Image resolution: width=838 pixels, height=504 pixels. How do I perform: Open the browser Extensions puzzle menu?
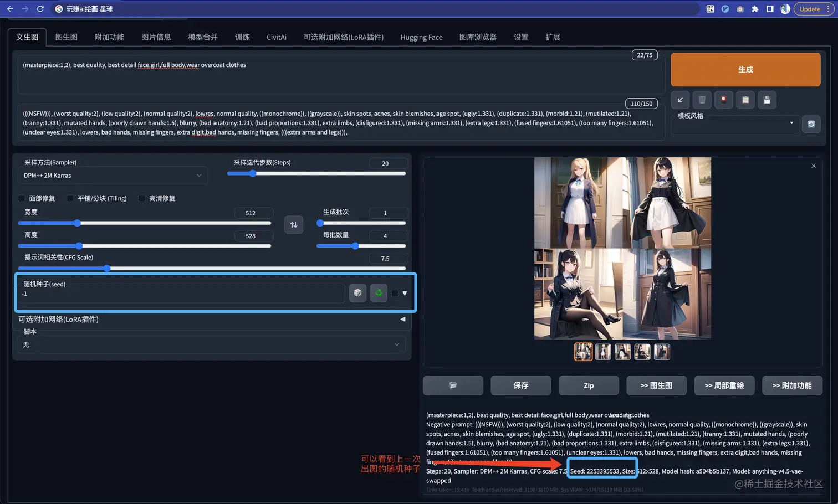755,9
